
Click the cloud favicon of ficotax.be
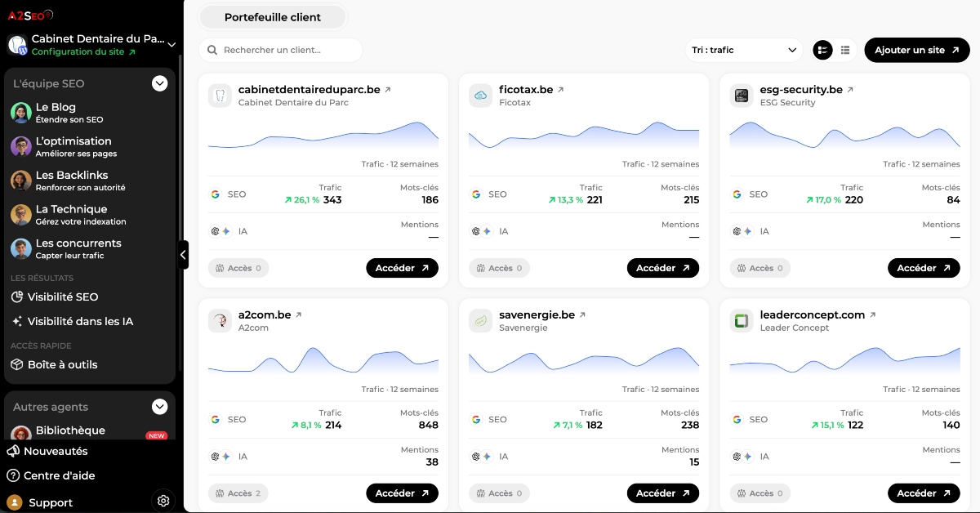tap(480, 96)
